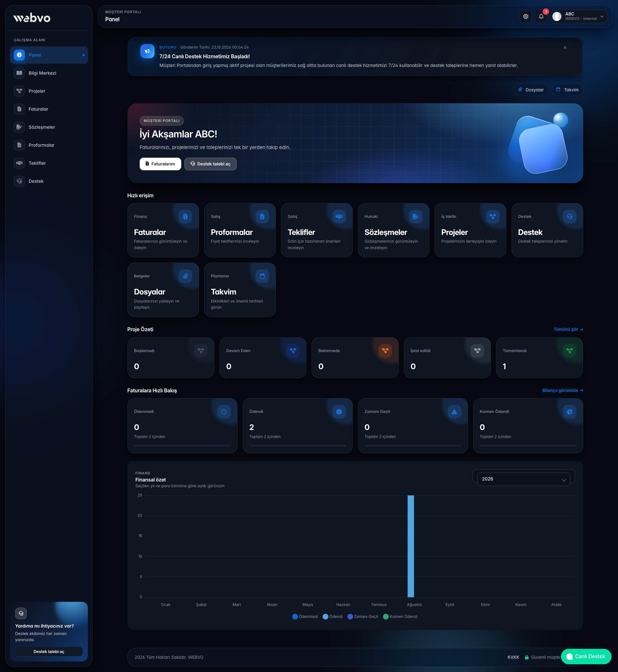Screen dimensions: 618x672
Task: Click the sidebar Destek talebi aç button
Action: pos(49,652)
